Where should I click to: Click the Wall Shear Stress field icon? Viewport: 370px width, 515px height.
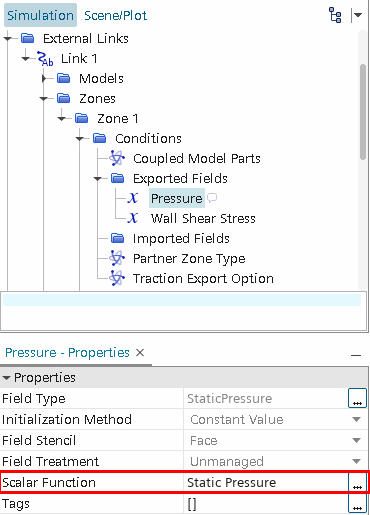[133, 218]
